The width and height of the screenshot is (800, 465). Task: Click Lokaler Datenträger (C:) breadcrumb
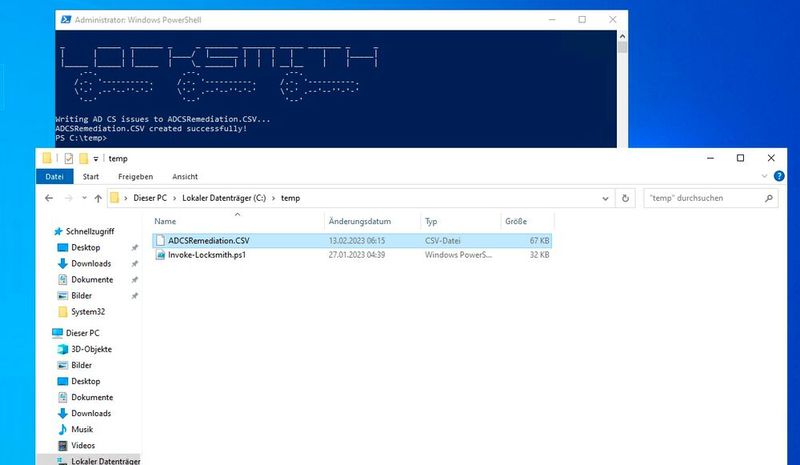tap(224, 198)
